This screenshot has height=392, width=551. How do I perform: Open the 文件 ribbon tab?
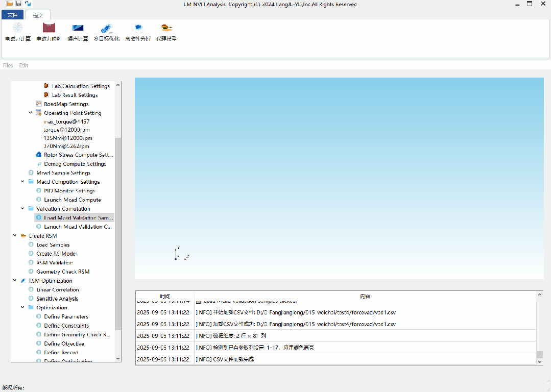click(12, 15)
